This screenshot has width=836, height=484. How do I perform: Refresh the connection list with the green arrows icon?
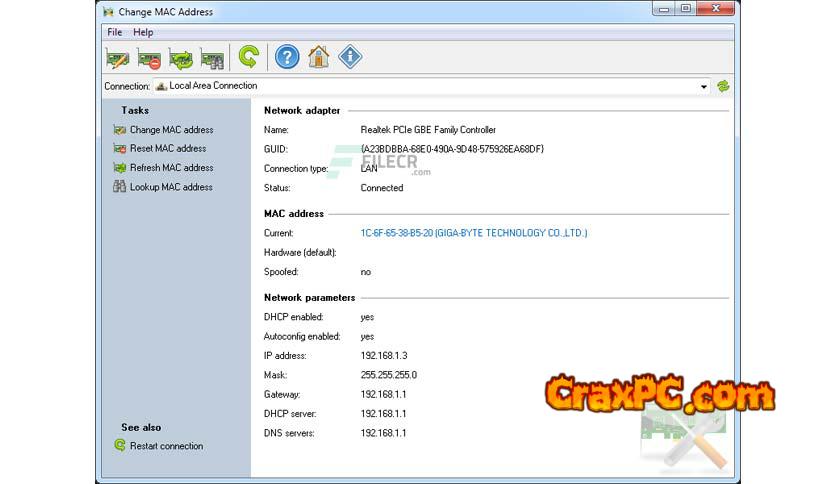[x=723, y=86]
